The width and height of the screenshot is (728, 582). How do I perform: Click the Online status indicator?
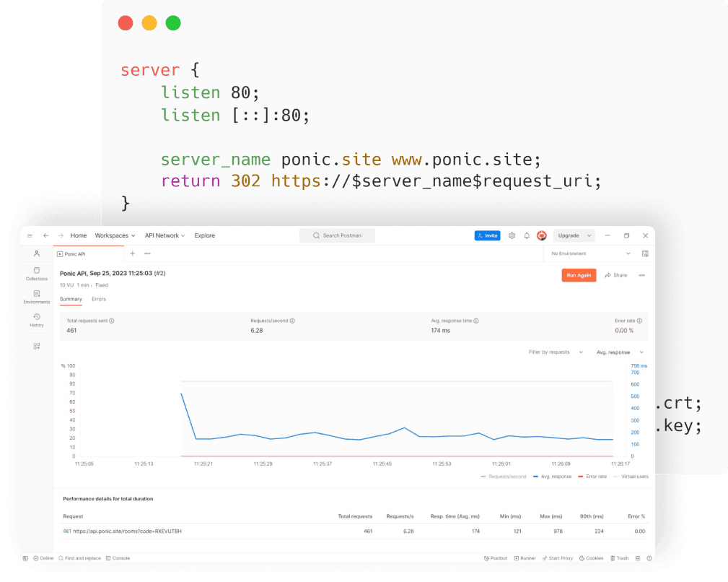43,558
